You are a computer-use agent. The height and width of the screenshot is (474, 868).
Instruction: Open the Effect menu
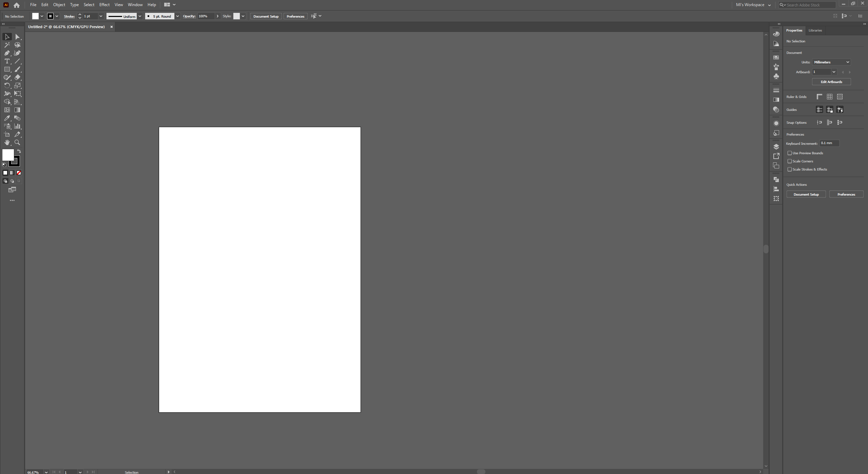click(104, 5)
